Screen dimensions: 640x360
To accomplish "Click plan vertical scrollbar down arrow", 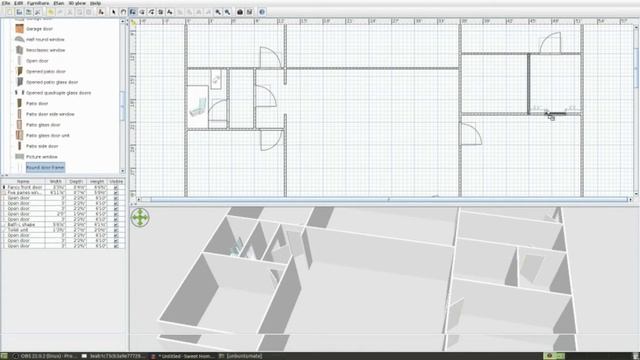I will click(636, 194).
